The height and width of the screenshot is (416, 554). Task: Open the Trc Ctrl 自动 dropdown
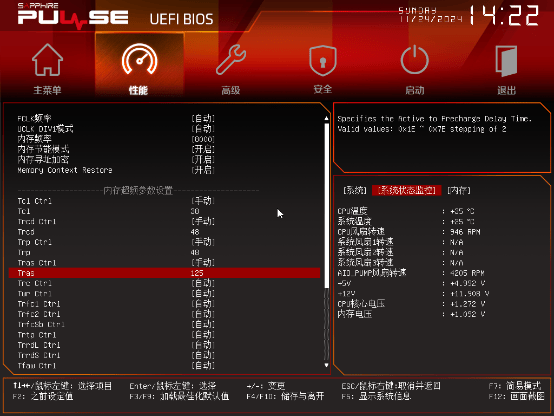coord(203,283)
